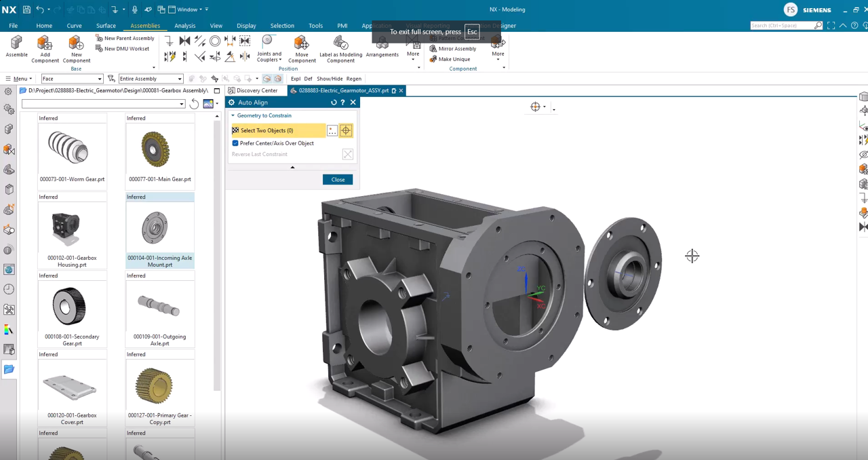This screenshot has width=868, height=460.
Task: Toggle the target selection button beside Select Two Objects
Action: tap(346, 130)
